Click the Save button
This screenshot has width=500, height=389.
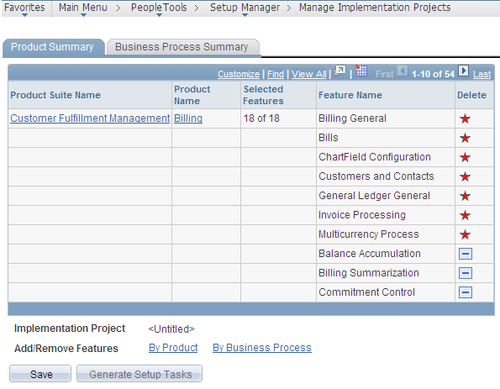(40, 374)
